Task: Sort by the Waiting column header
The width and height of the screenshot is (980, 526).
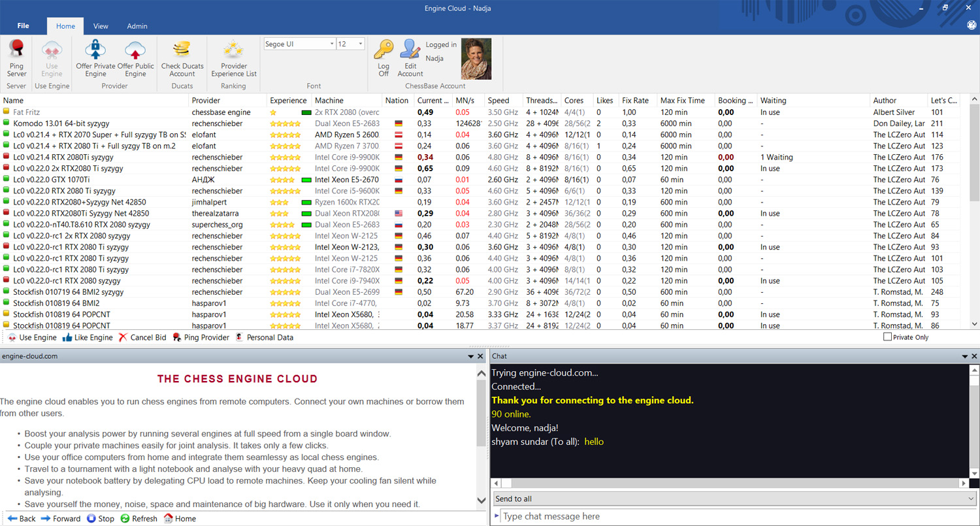Action: pos(814,101)
